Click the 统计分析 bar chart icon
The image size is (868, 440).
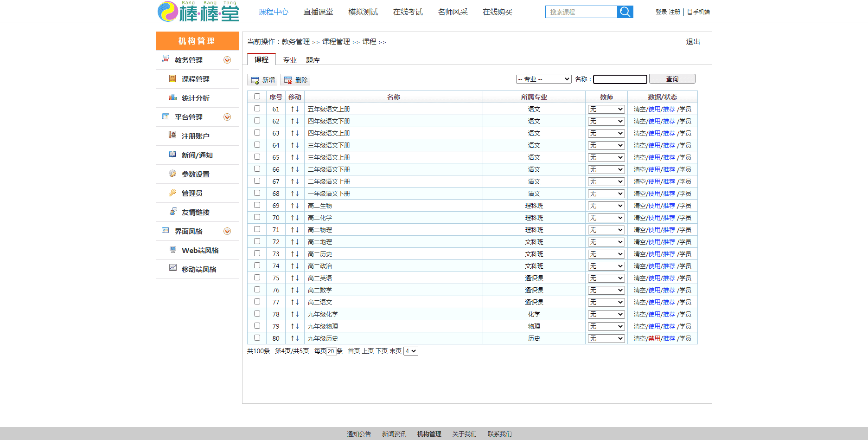172,97
